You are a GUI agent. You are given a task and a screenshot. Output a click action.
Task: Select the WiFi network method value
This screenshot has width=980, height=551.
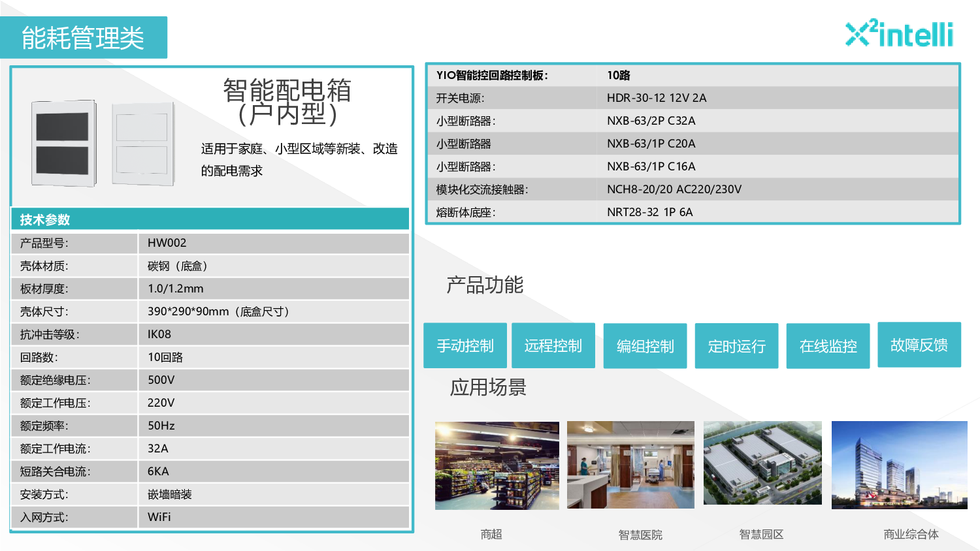pyautogui.click(x=159, y=517)
